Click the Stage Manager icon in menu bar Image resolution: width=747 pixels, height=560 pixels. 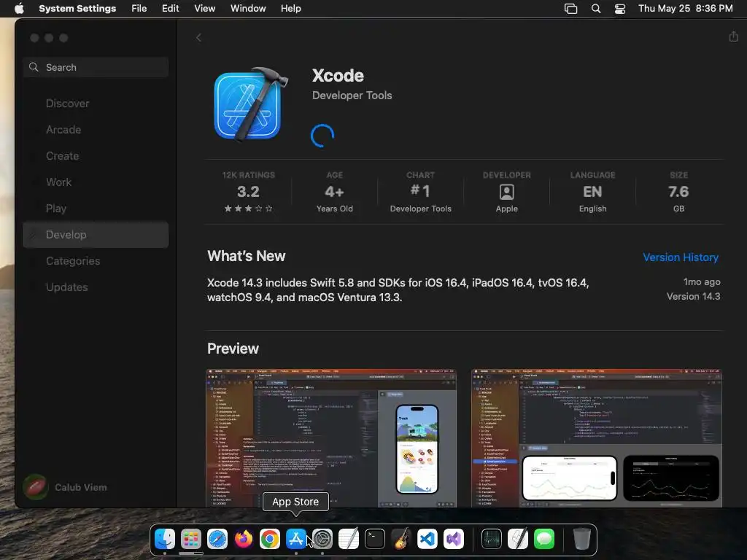coord(570,9)
